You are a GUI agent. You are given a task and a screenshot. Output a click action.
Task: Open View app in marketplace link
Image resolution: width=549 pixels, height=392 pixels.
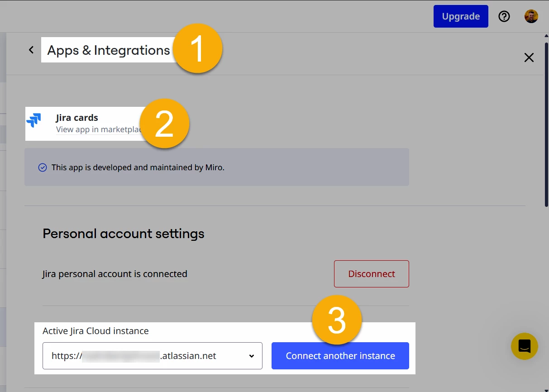coord(100,129)
